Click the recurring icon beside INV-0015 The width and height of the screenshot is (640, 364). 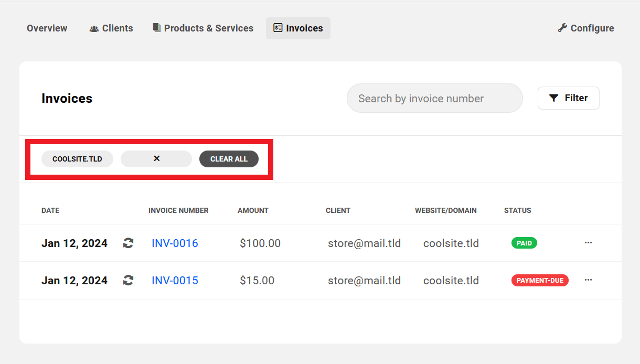[x=128, y=280]
